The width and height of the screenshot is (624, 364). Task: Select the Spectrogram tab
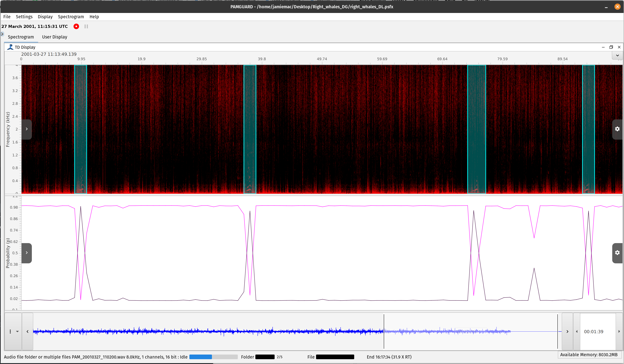pos(21,37)
